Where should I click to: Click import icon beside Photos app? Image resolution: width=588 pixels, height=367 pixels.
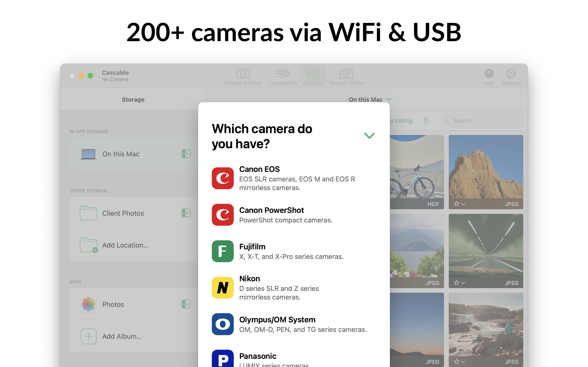click(186, 304)
